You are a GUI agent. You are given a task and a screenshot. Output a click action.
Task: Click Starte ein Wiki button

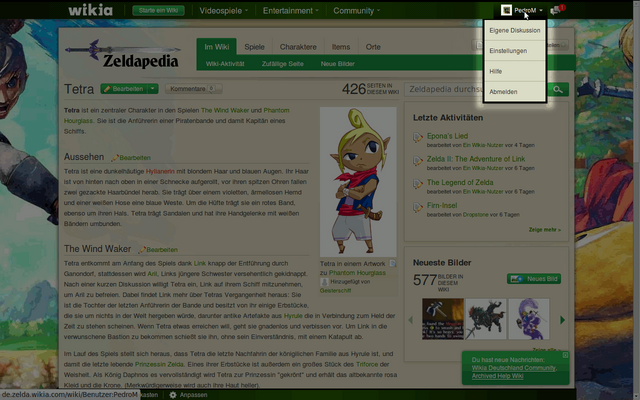tap(158, 11)
